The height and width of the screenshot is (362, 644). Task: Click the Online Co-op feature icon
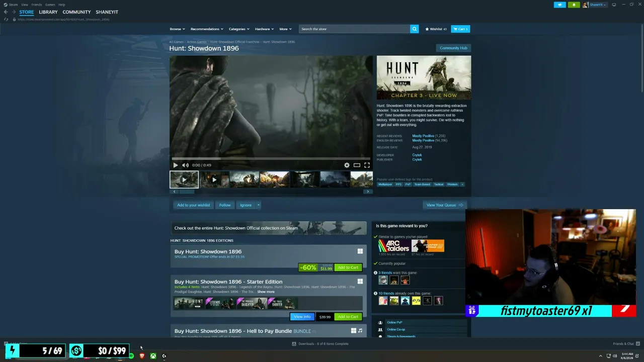[380, 329]
